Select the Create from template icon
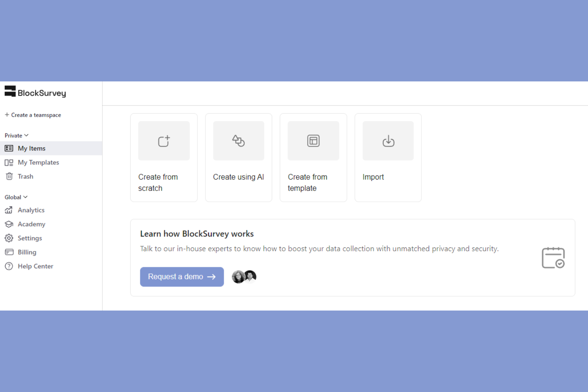This screenshot has width=588, height=392. [313, 140]
